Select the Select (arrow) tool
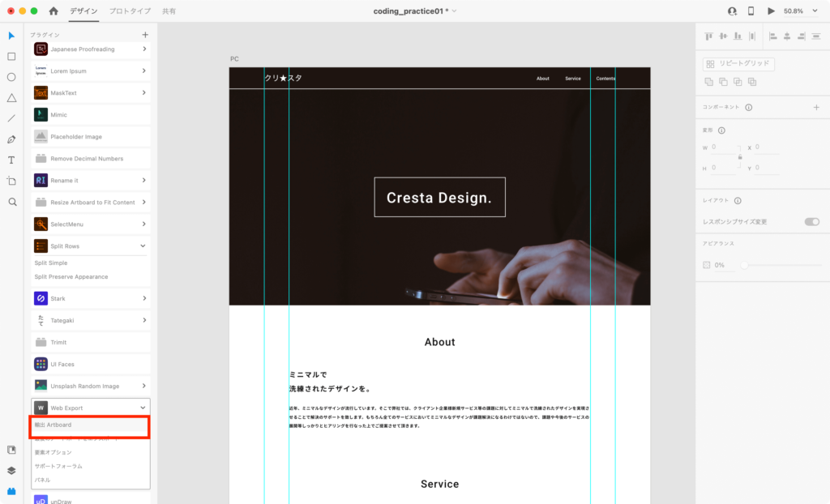This screenshot has width=830, height=504. [x=11, y=36]
